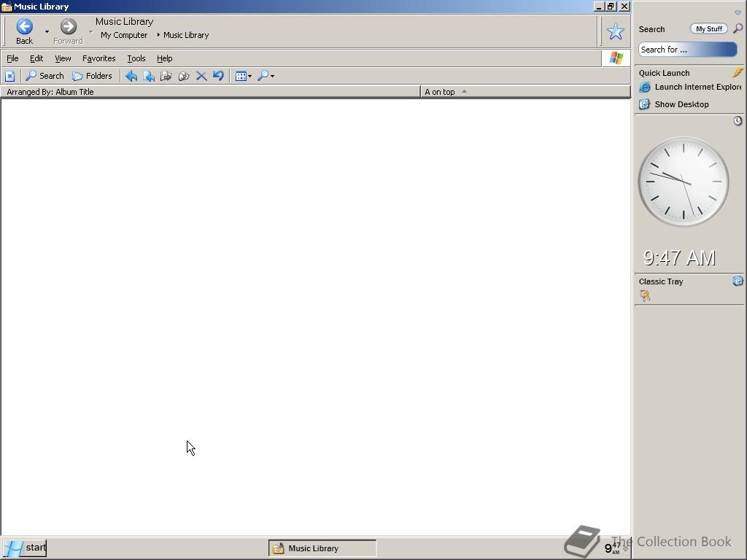Click the blue back-arrow toolbar icon
Viewport: 747px width, 560px height.
click(x=131, y=76)
